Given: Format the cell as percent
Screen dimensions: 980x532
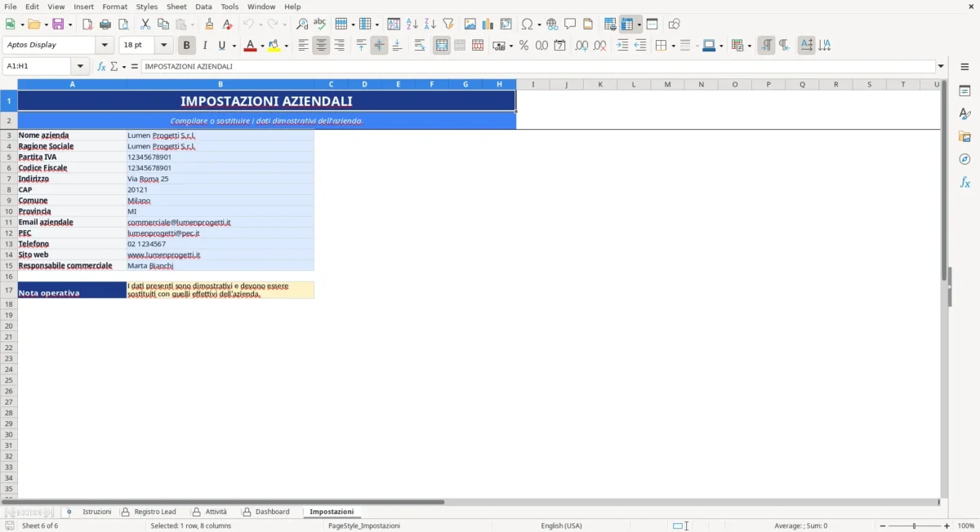Looking at the screenshot, I should click(523, 46).
